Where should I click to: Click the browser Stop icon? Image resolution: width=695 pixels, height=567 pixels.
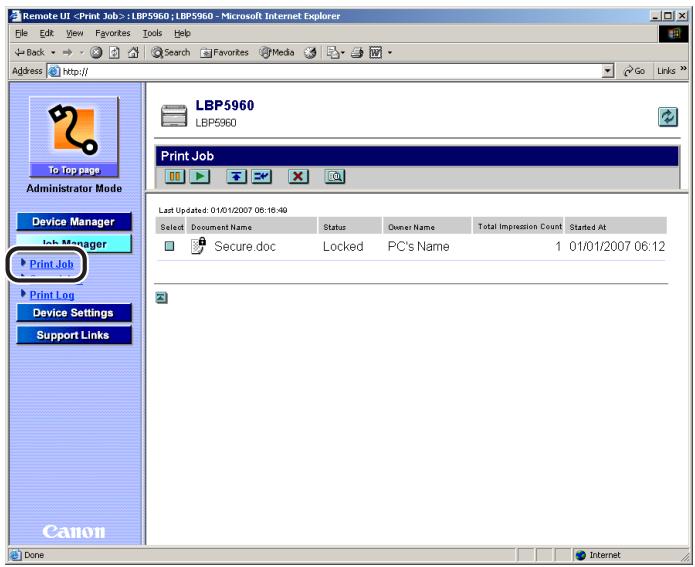(x=96, y=53)
